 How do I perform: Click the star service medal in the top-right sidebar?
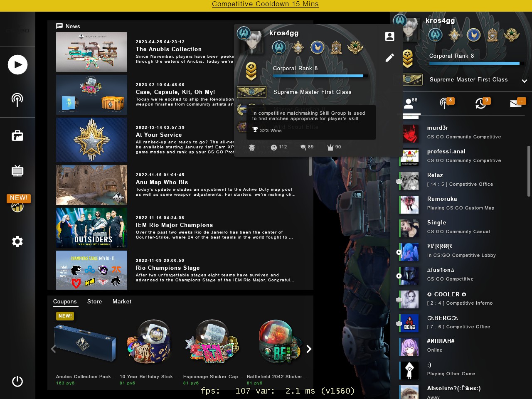coord(454,35)
